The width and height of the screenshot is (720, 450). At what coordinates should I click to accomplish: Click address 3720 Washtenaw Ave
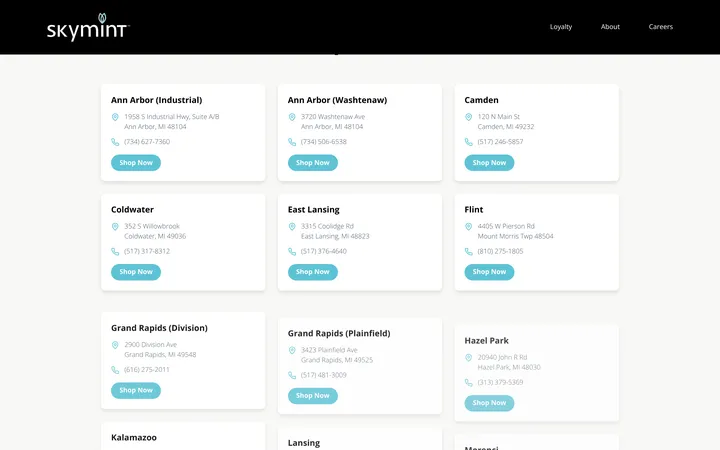[333, 117]
